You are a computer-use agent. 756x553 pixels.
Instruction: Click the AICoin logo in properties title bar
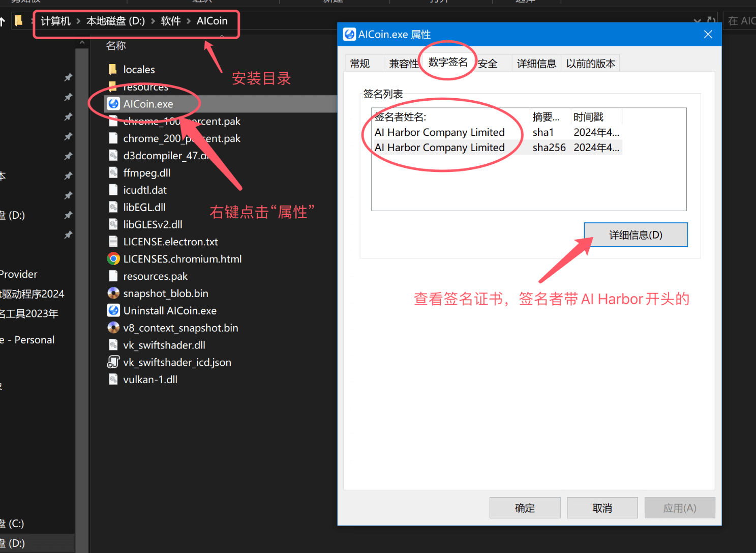(x=349, y=34)
